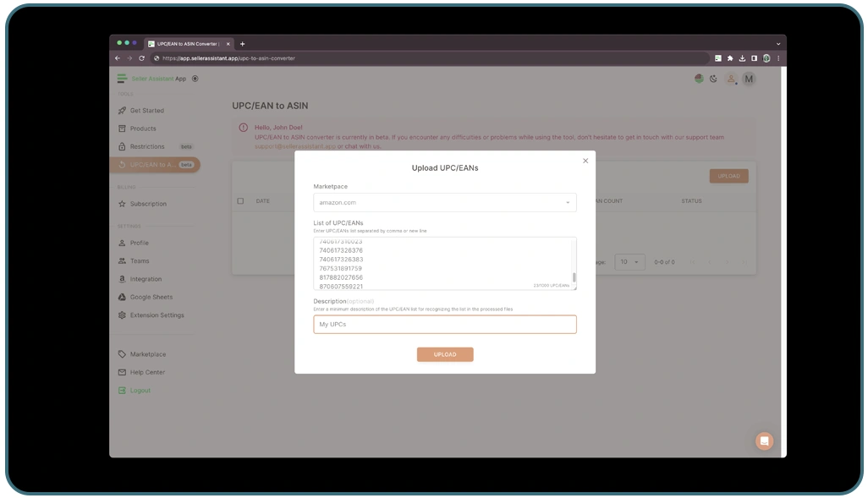Click the M account avatar
868x498 pixels.
(749, 78)
